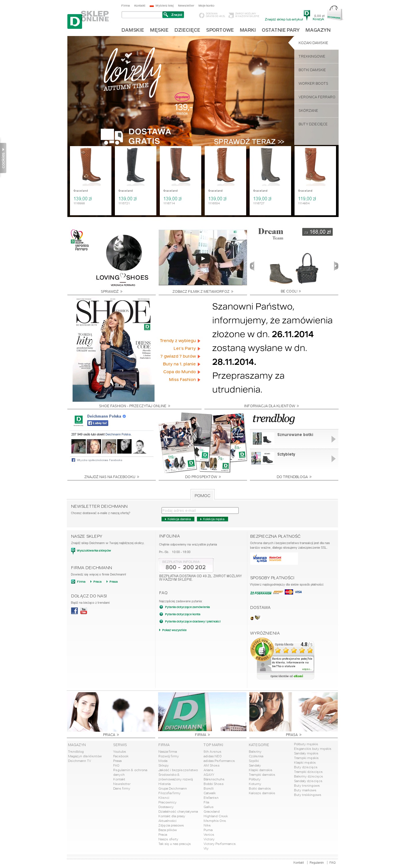Open the POMOC tab

(202, 495)
